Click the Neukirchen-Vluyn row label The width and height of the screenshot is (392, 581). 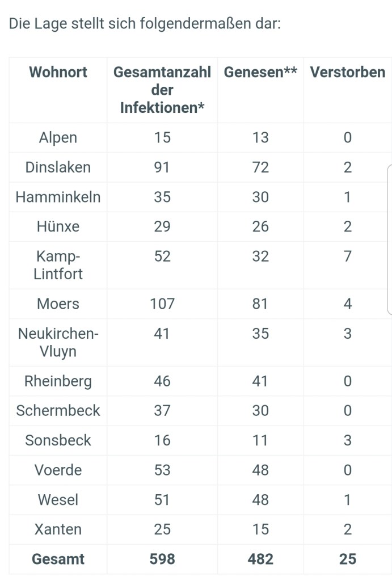coord(58,342)
